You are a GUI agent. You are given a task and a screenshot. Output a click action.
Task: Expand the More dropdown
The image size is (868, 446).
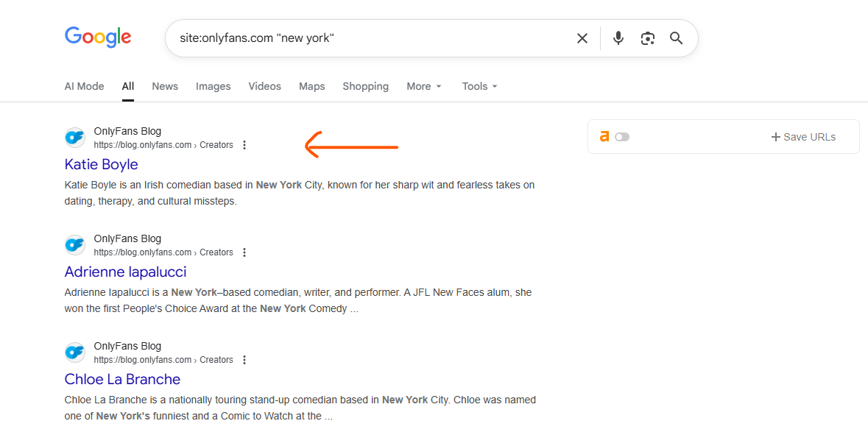click(424, 86)
